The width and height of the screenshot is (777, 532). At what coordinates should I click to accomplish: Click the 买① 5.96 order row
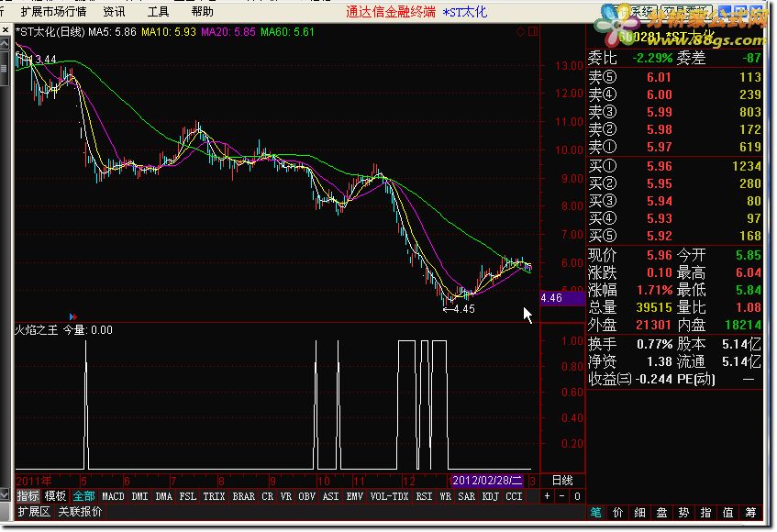[674, 166]
